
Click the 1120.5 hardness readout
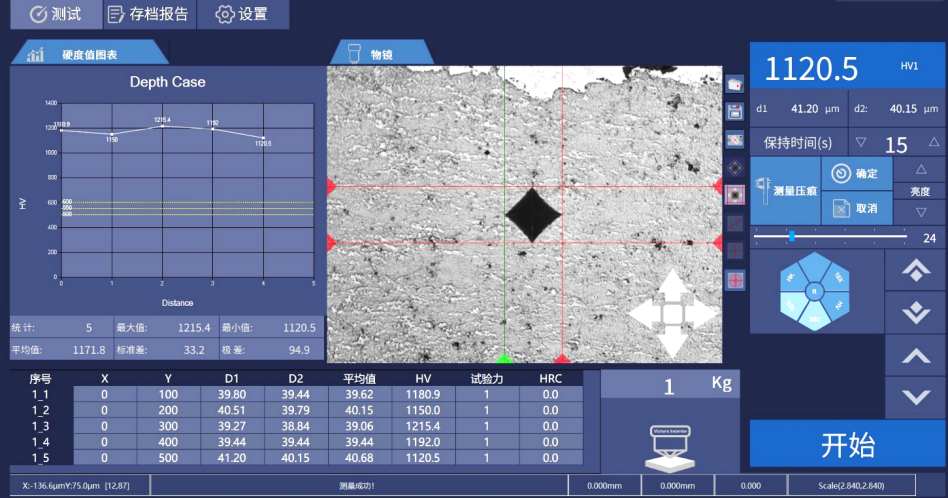[811, 68]
